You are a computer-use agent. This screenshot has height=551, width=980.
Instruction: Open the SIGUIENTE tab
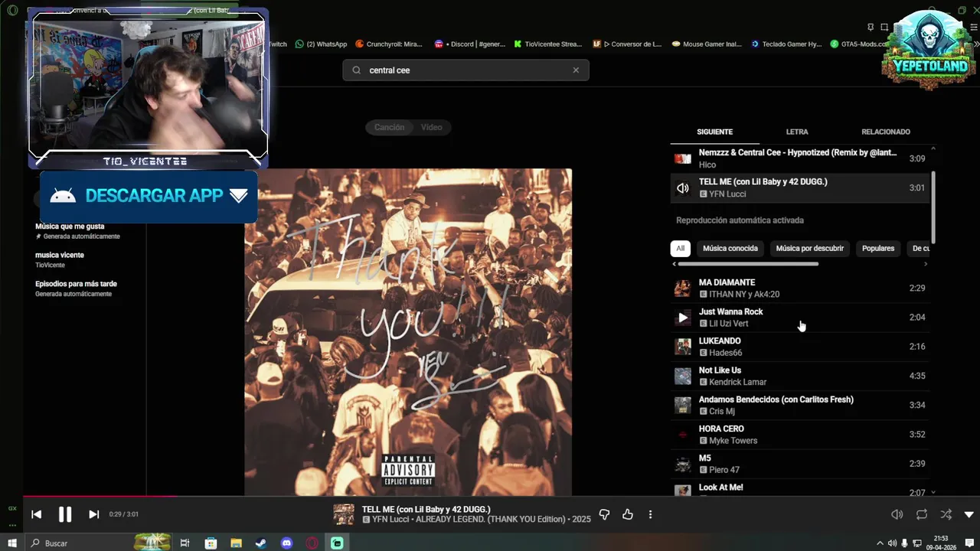[x=714, y=132]
